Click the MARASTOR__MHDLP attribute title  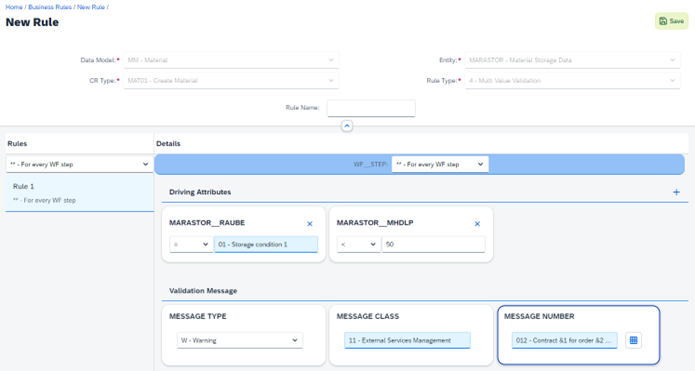(375, 223)
